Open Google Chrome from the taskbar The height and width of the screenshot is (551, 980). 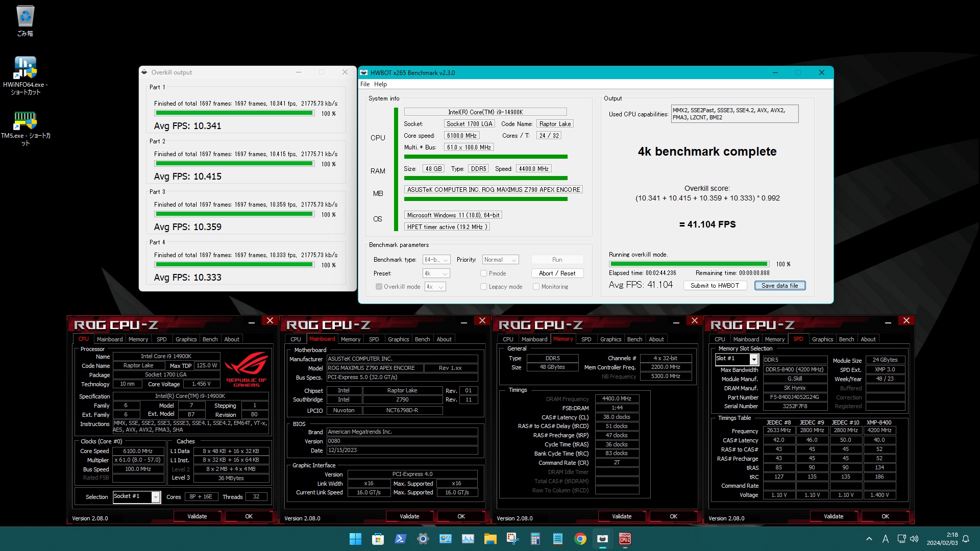coord(580,539)
